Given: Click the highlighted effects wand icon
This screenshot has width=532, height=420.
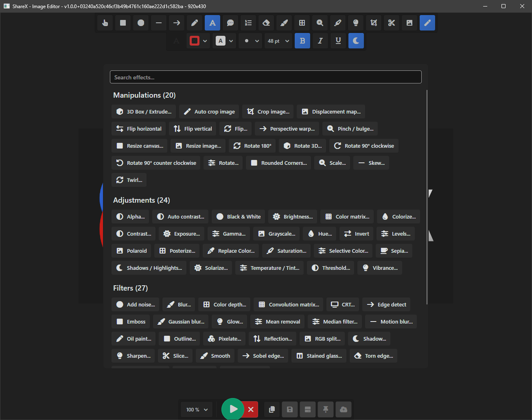Looking at the screenshot, I should point(427,23).
